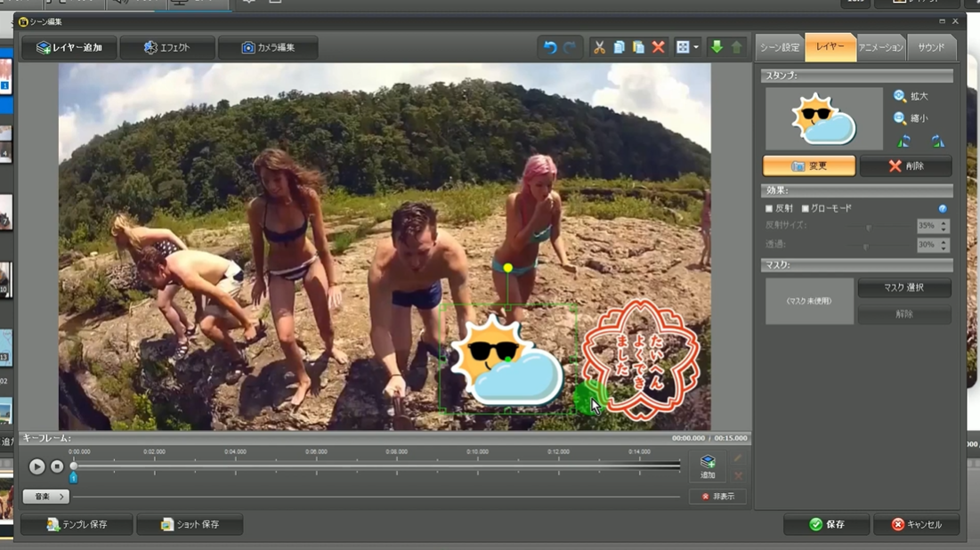Zoom in stamp with 拡大 icon
This screenshot has width=980, height=550.
(x=901, y=96)
